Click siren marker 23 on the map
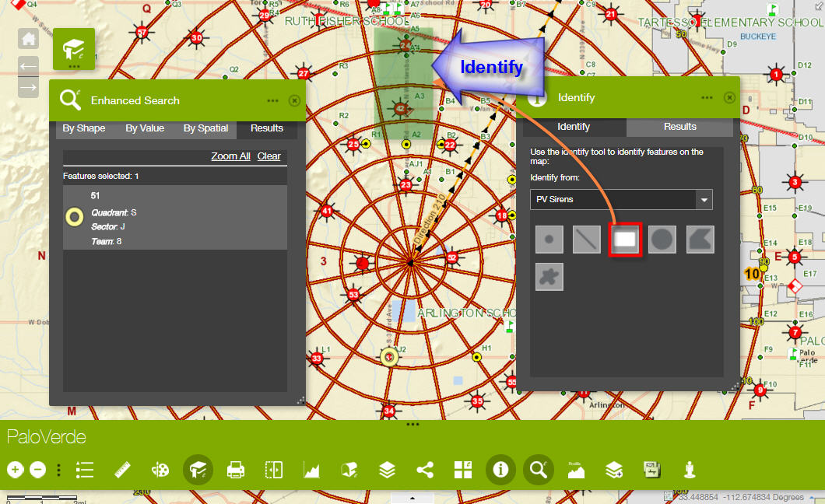 pos(405,184)
